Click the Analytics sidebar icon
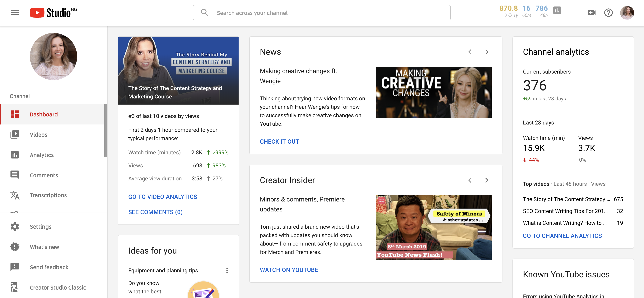 15,155
